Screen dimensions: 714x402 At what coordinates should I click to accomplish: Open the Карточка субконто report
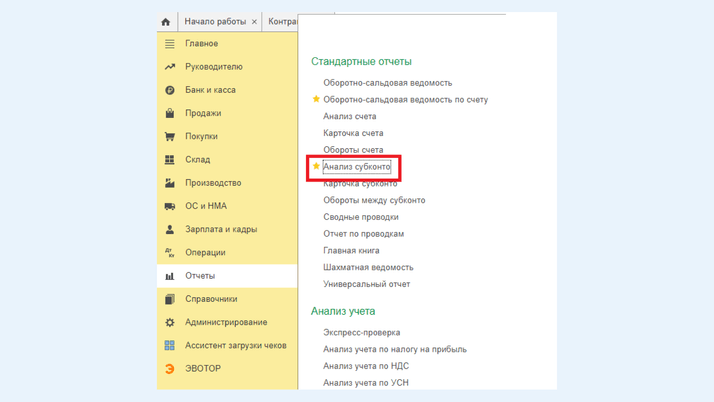[x=360, y=184]
